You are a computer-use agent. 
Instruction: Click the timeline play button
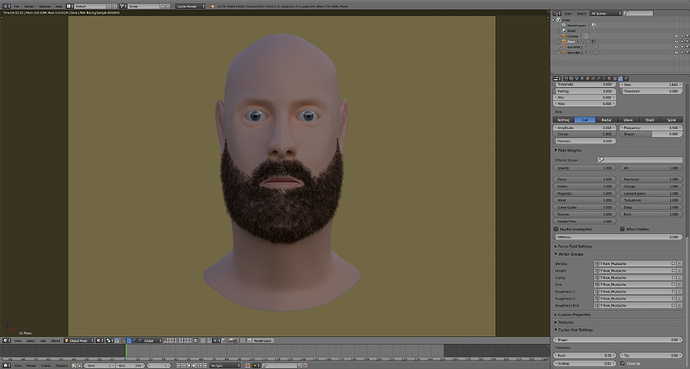[195, 365]
